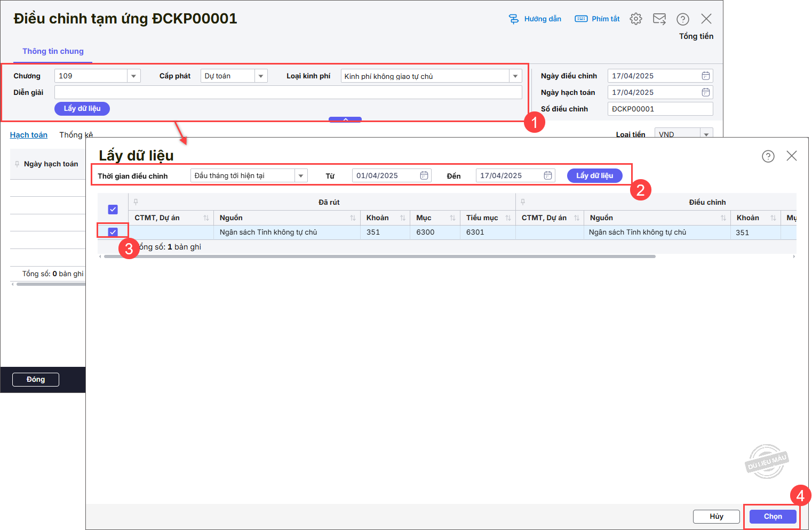Click the mail feedback icon

pos(659,19)
